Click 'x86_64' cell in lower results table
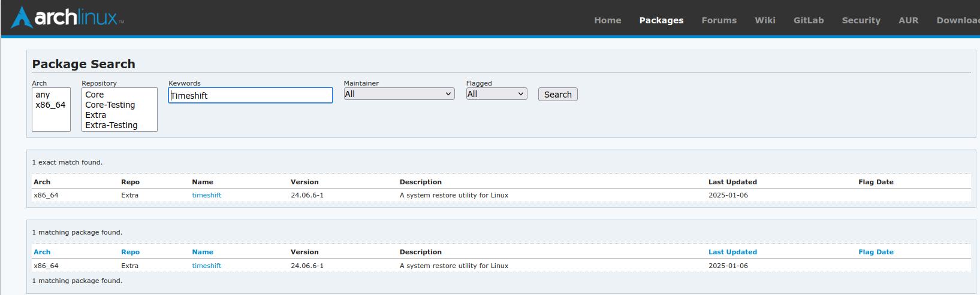 46,266
